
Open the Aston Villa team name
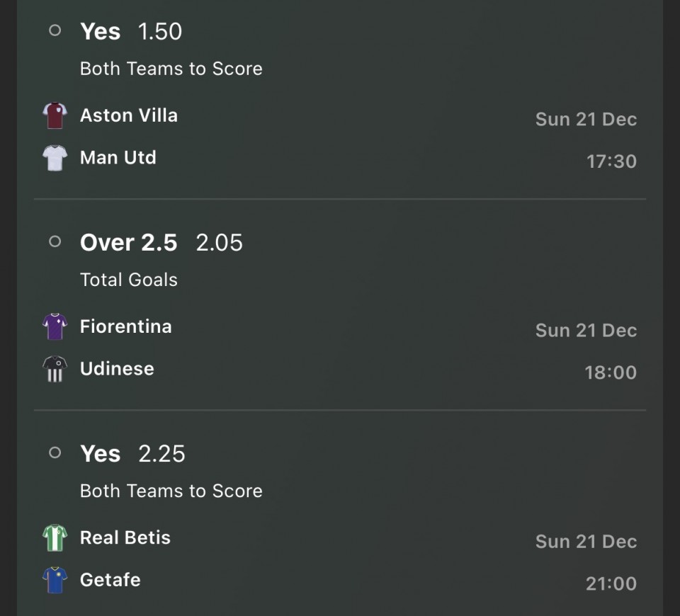(129, 115)
